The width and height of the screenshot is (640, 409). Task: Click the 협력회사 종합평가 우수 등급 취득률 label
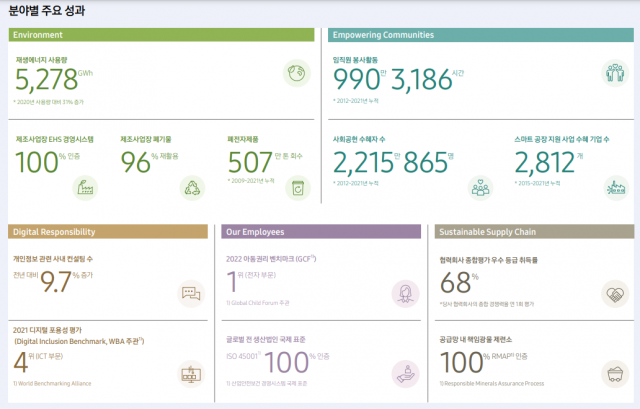pos(489,260)
